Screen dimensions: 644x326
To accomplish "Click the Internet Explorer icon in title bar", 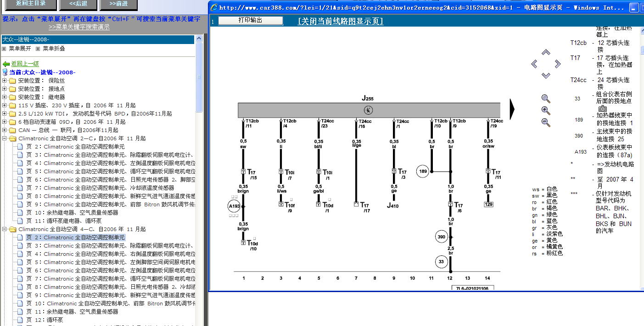I will pyautogui.click(x=214, y=7).
